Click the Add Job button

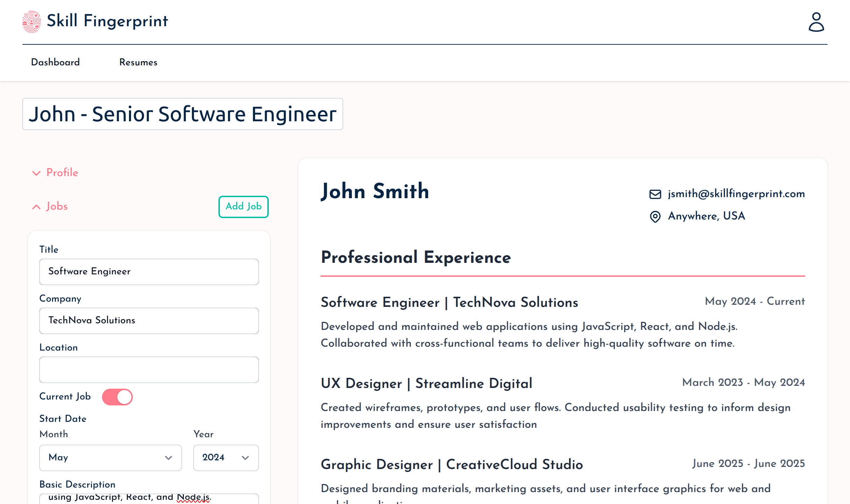click(x=243, y=207)
